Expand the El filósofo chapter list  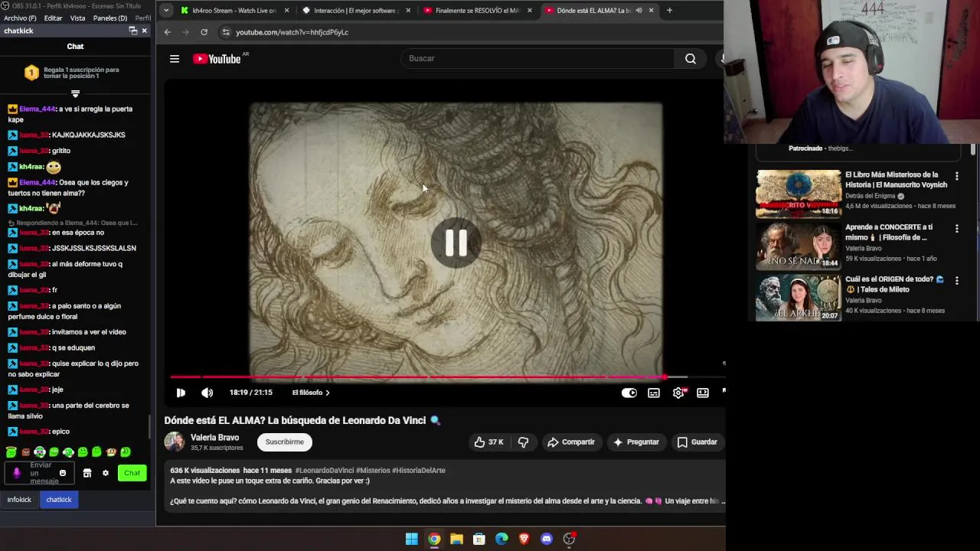(311, 393)
